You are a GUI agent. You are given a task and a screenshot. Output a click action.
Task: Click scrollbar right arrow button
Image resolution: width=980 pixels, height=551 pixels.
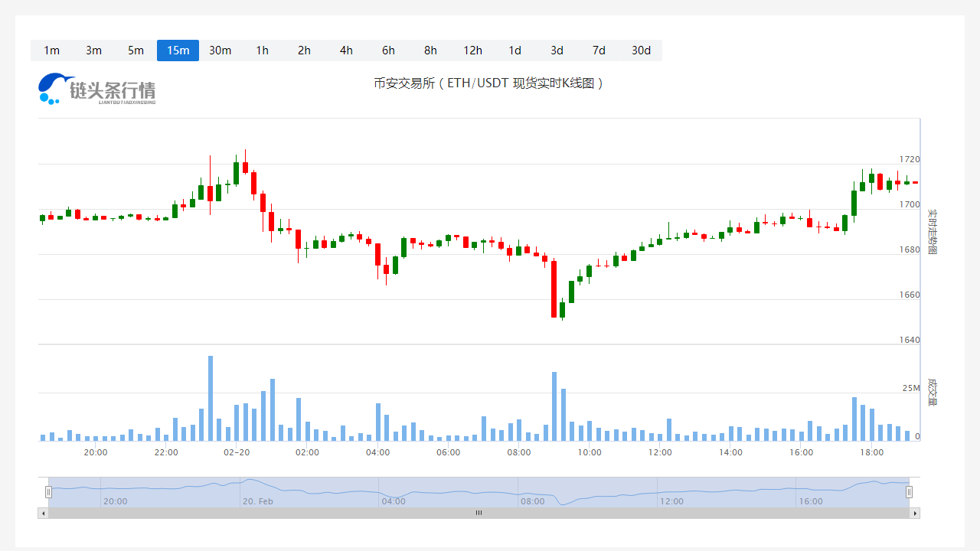pos(914,513)
